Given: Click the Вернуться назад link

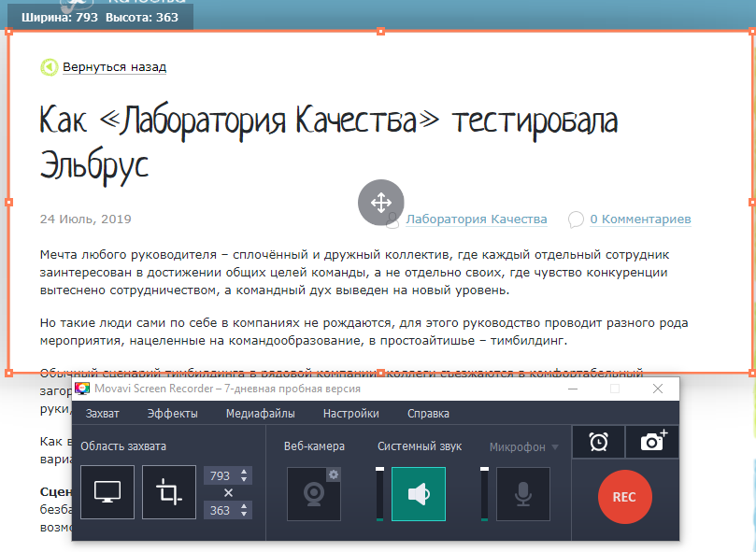Looking at the screenshot, I should tap(114, 67).
